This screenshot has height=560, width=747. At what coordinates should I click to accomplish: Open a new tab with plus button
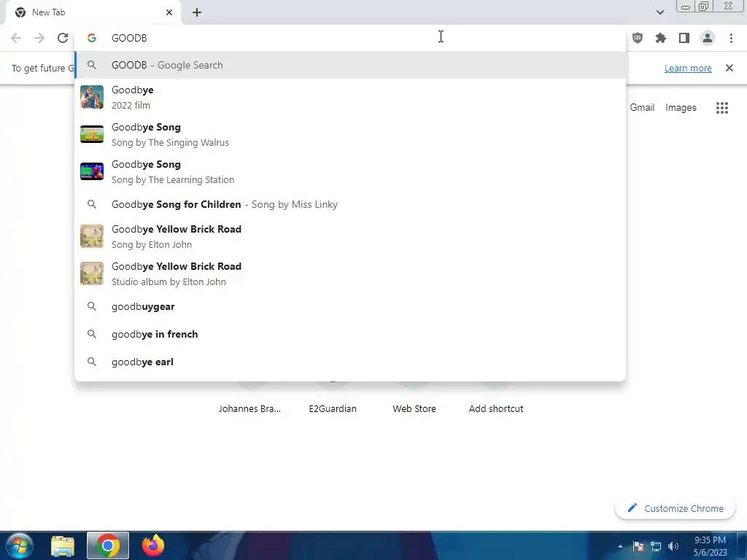click(197, 12)
